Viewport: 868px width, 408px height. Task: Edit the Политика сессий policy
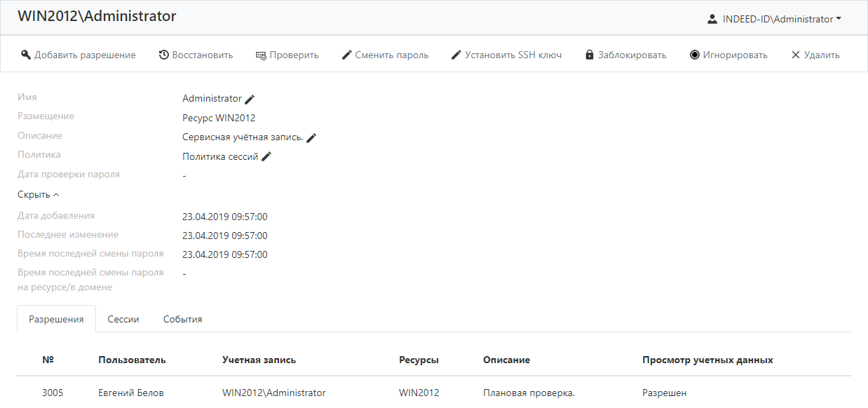pyautogui.click(x=266, y=157)
